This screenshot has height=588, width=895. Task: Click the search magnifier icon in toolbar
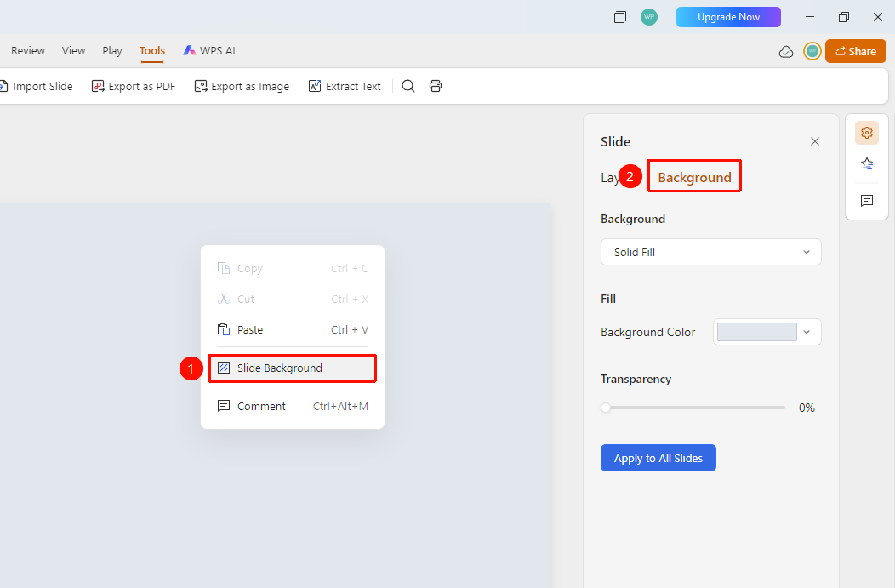pos(408,86)
